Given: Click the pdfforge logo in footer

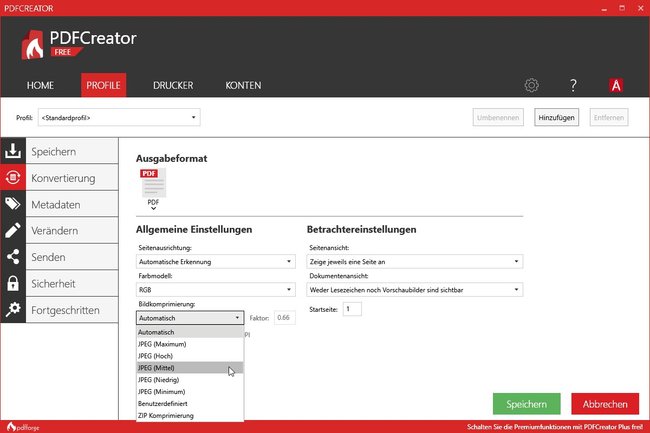Looking at the screenshot, I should tap(23, 427).
